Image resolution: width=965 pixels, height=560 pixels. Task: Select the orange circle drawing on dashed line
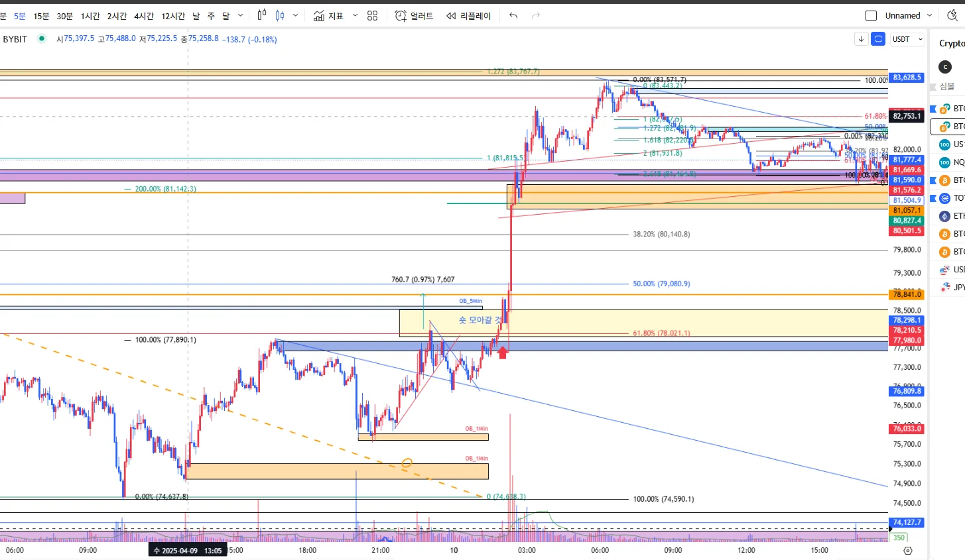click(407, 463)
